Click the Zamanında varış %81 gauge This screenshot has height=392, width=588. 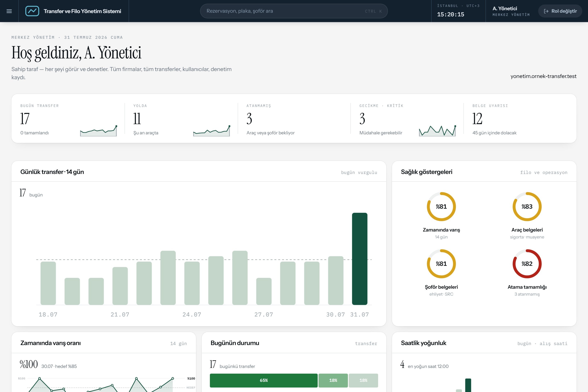[x=441, y=206]
